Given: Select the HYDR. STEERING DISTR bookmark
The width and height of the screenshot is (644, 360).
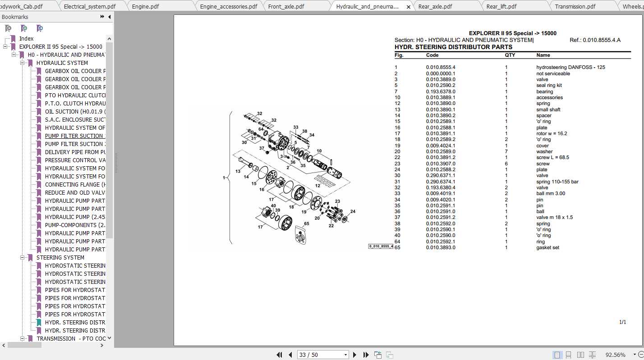Looking at the screenshot, I should click(x=76, y=322).
